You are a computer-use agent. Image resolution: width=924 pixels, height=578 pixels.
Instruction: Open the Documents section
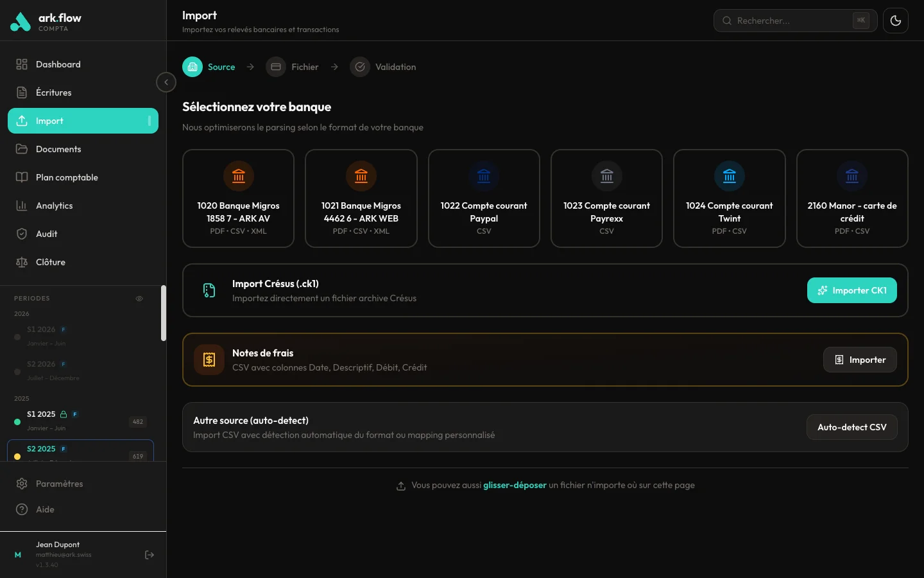pyautogui.click(x=58, y=149)
